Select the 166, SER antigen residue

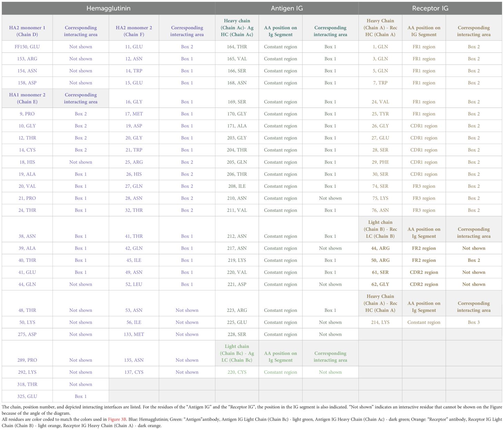[237, 71]
